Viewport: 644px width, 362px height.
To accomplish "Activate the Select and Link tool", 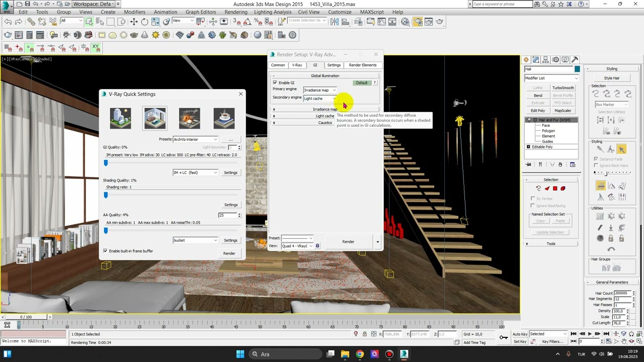I will point(31,22).
